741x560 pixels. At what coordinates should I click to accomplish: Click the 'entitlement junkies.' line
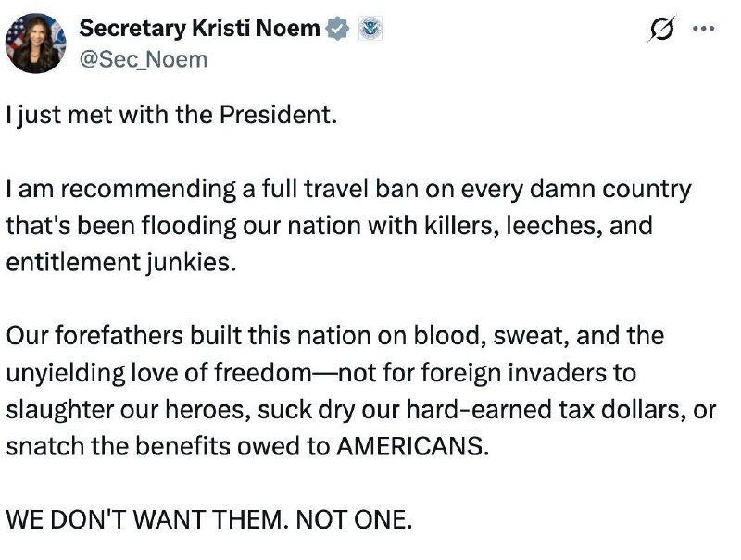click(121, 263)
